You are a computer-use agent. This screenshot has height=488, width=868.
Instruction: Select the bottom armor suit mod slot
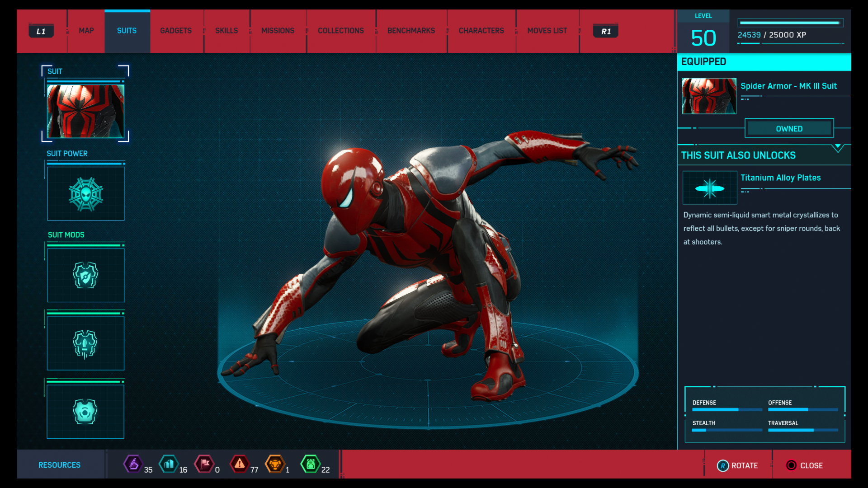pyautogui.click(x=85, y=411)
